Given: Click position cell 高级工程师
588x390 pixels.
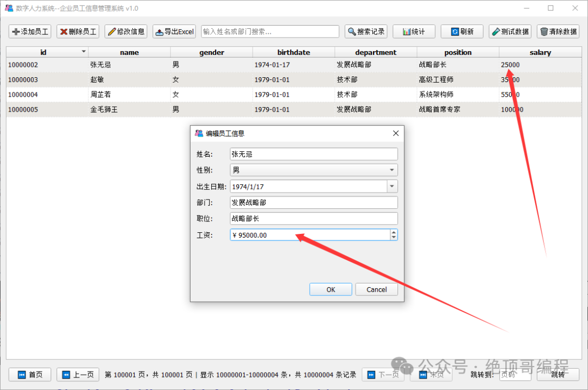Looking at the screenshot, I should (458, 79).
